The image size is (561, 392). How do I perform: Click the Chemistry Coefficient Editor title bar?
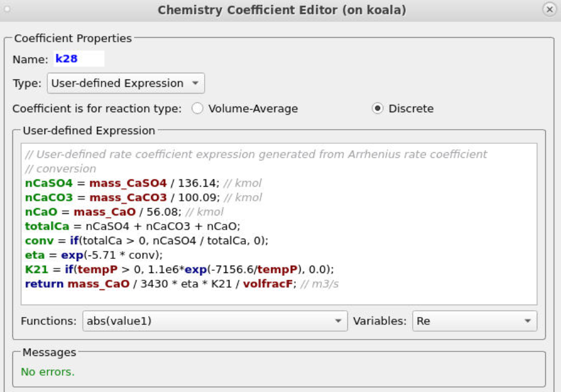tap(281, 10)
